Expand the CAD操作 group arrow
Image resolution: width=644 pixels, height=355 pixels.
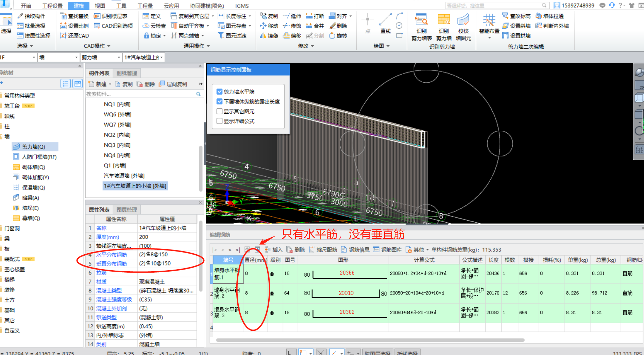[109, 46]
